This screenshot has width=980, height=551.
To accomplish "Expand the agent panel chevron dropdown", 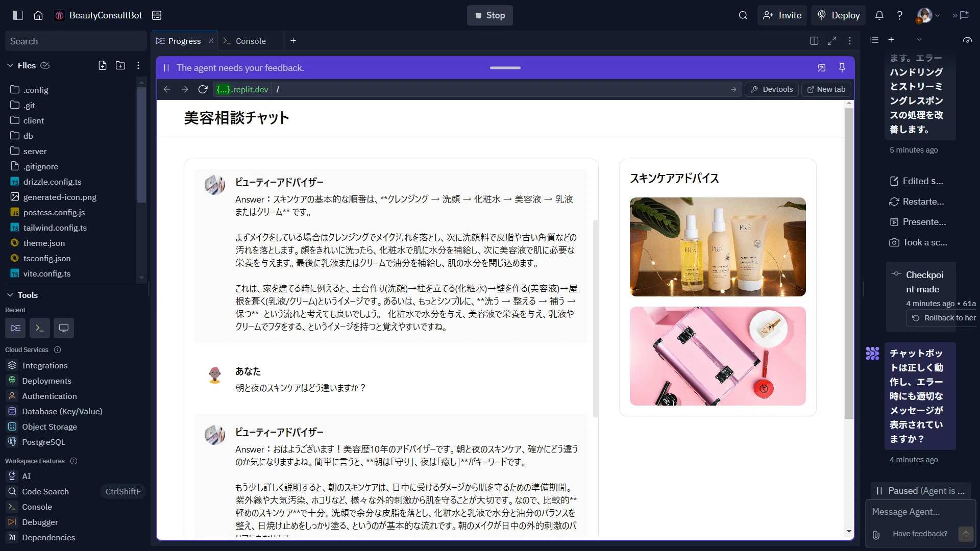I will pyautogui.click(x=919, y=40).
